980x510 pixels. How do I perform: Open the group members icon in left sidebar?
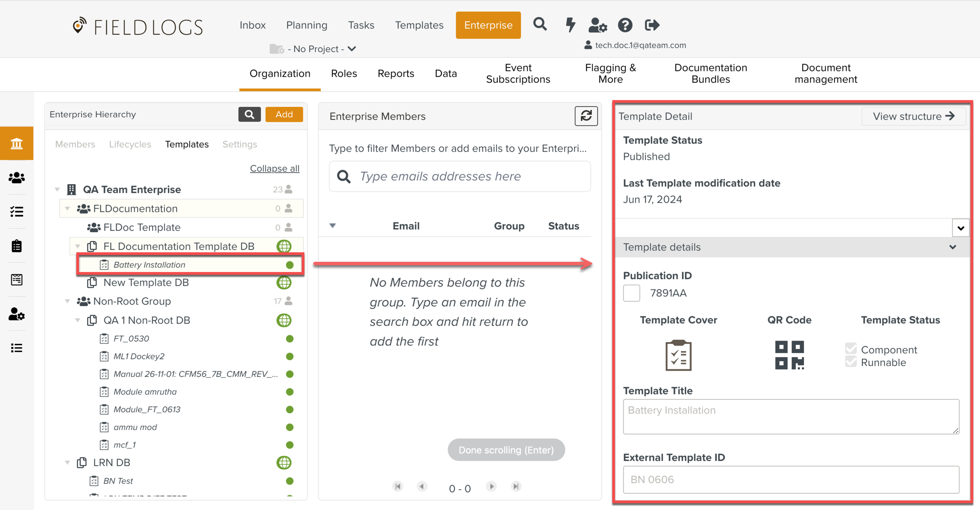point(16,178)
